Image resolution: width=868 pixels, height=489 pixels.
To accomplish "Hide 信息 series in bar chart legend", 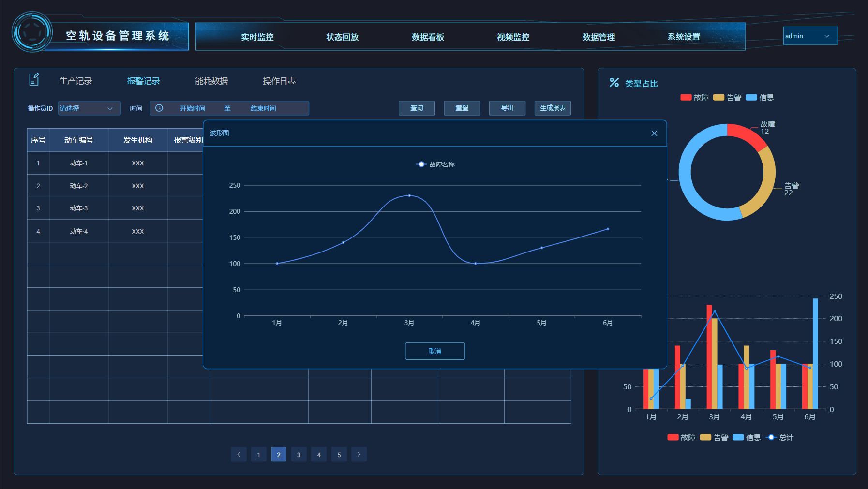I will point(747,438).
